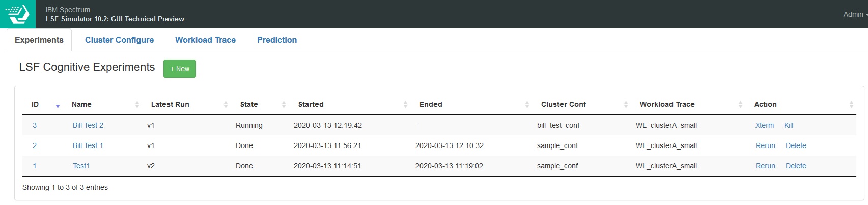Sort by Ended column arrows

(527, 104)
